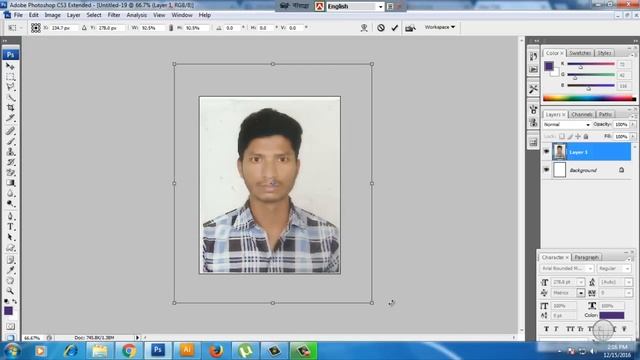Click the width percentage field

pos(152,28)
